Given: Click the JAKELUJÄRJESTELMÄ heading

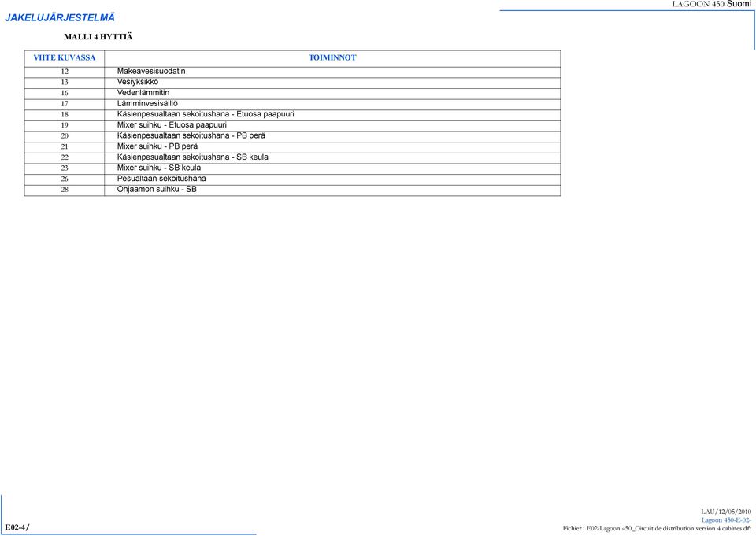Looking at the screenshot, I should [x=60, y=18].
